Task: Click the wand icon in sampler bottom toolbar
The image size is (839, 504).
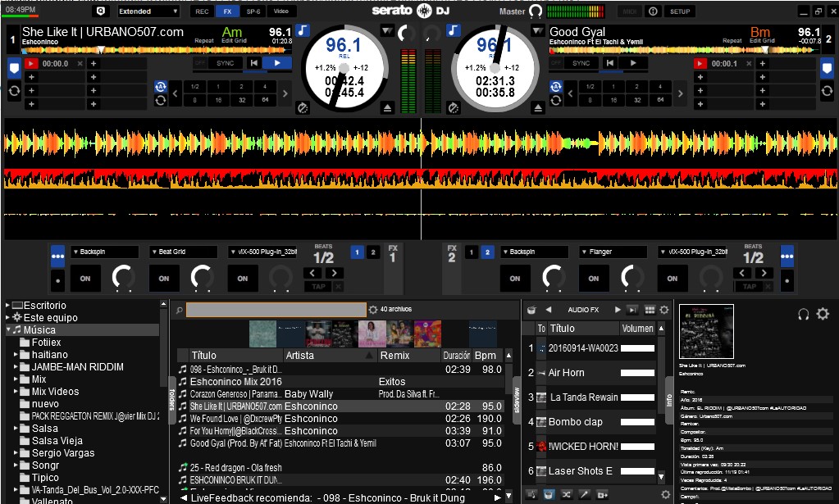Action: click(x=584, y=494)
